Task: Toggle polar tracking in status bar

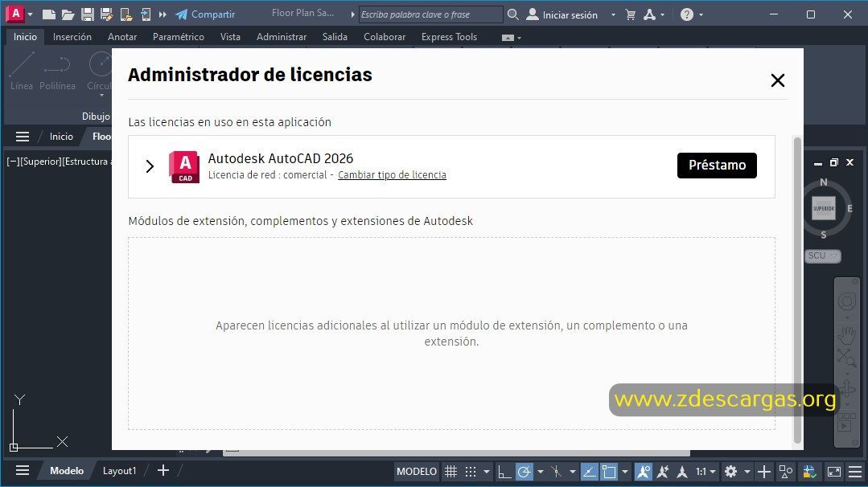Action: point(525,472)
